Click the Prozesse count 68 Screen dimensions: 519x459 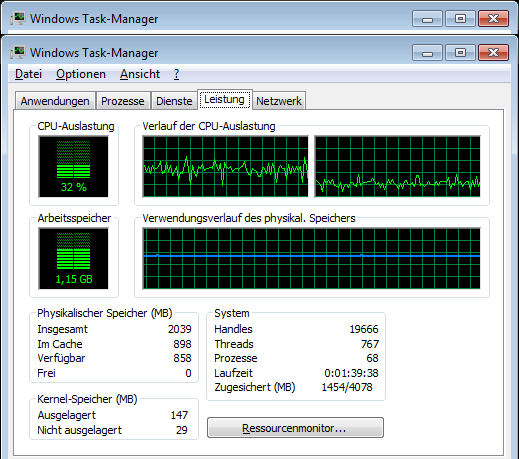[x=372, y=358]
